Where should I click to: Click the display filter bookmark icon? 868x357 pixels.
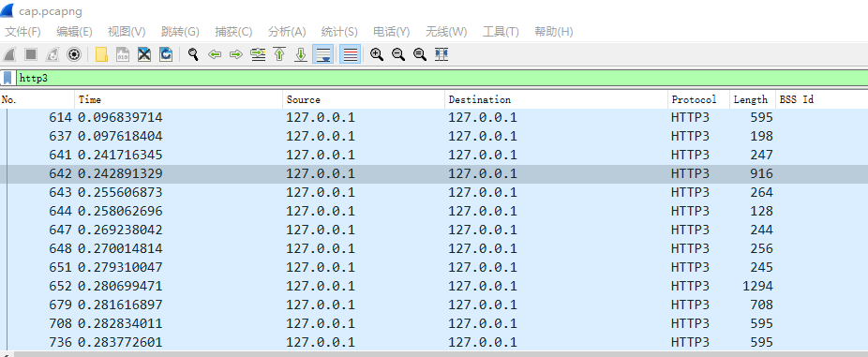(7, 78)
